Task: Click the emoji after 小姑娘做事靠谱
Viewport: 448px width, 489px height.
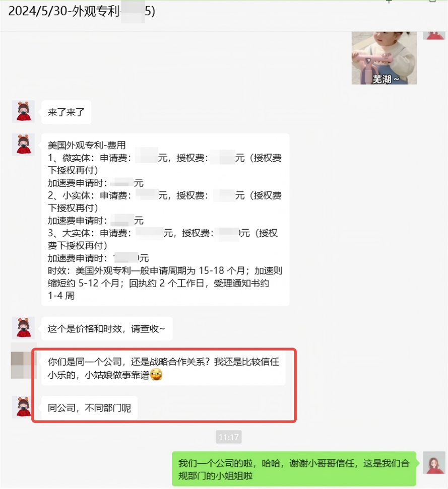Action: [x=156, y=375]
